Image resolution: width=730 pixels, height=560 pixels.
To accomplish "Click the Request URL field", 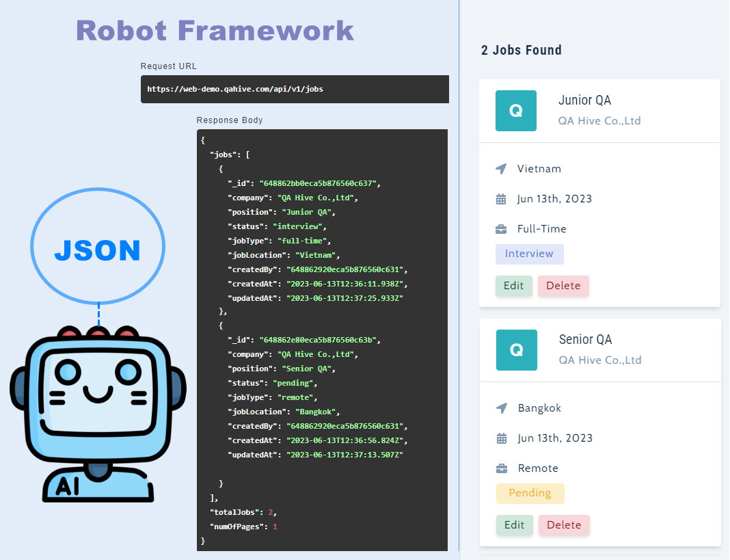I will (294, 89).
